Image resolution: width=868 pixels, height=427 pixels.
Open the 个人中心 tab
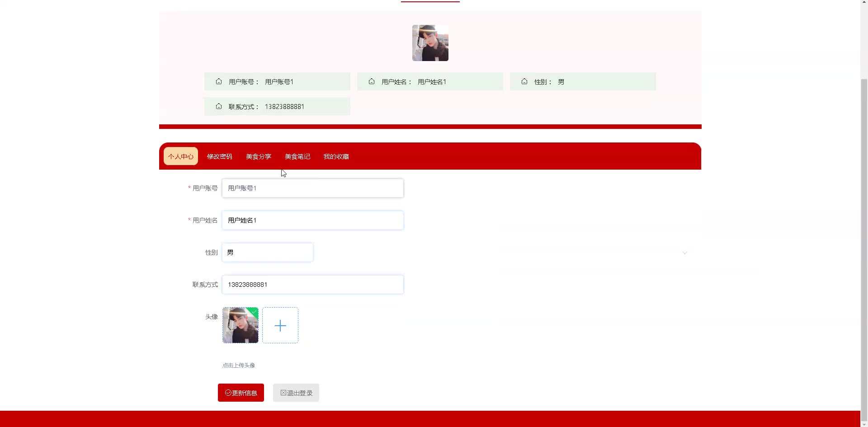tap(181, 156)
